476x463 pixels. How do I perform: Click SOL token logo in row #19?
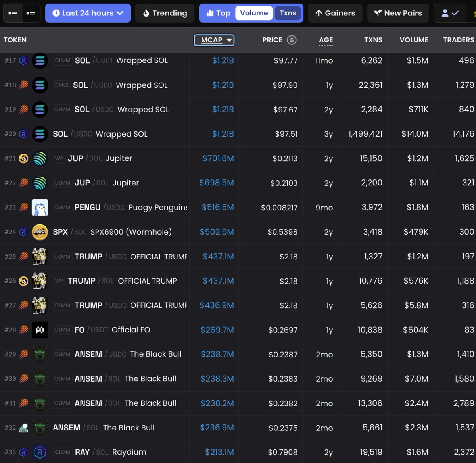pos(40,110)
